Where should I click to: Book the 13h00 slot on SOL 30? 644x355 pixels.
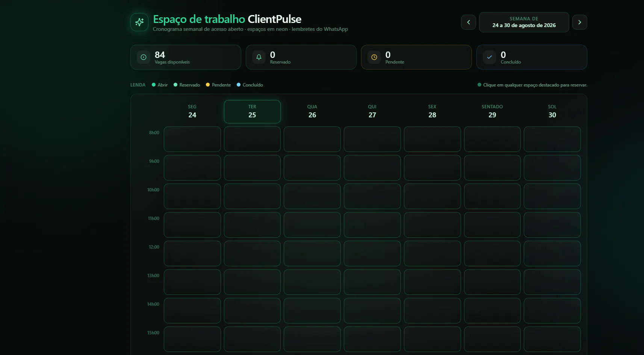[552, 282]
